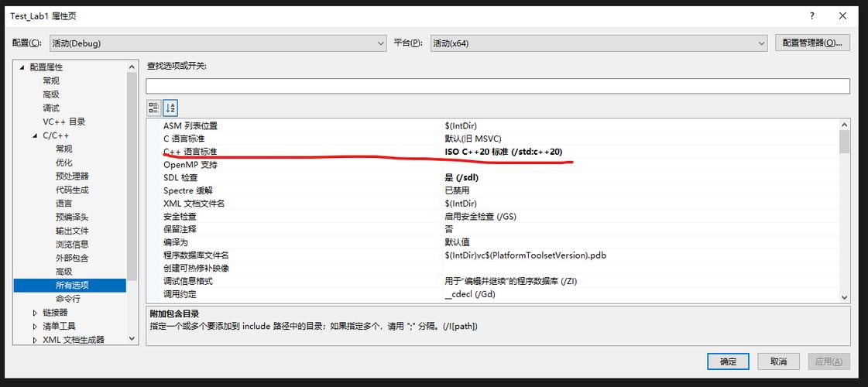The height and width of the screenshot is (387, 868).
Task: Click the 程序数据库文件名 property
Action: (x=196, y=255)
